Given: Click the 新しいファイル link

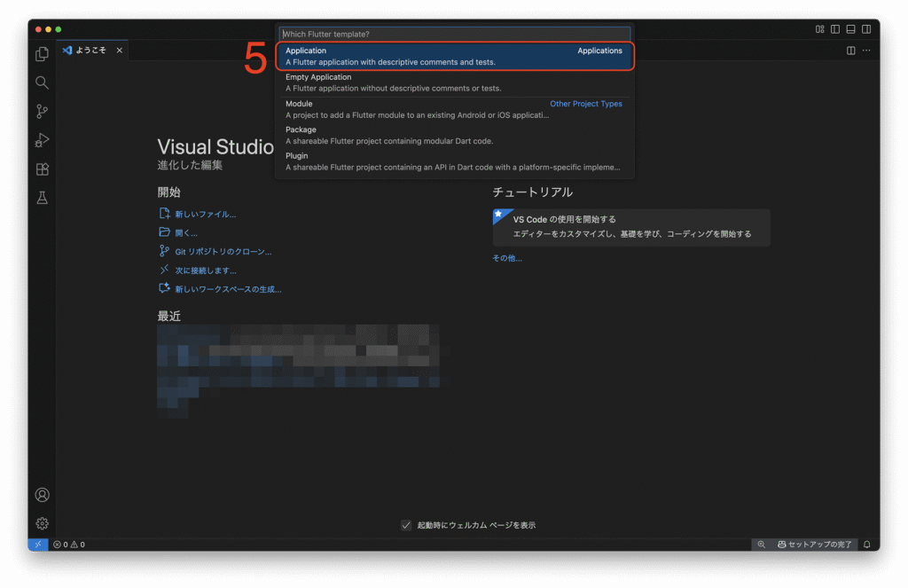Looking at the screenshot, I should point(205,215).
